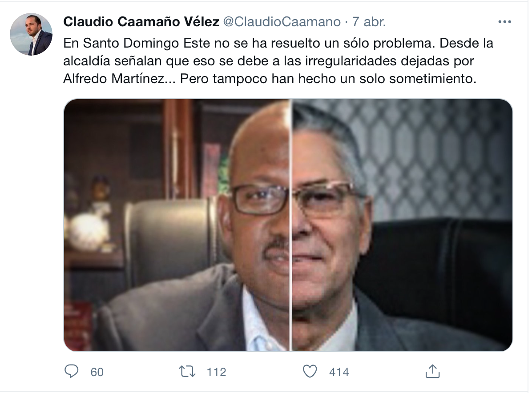Click the white divider line in the photo
The image size is (532, 393).
(x=291, y=225)
